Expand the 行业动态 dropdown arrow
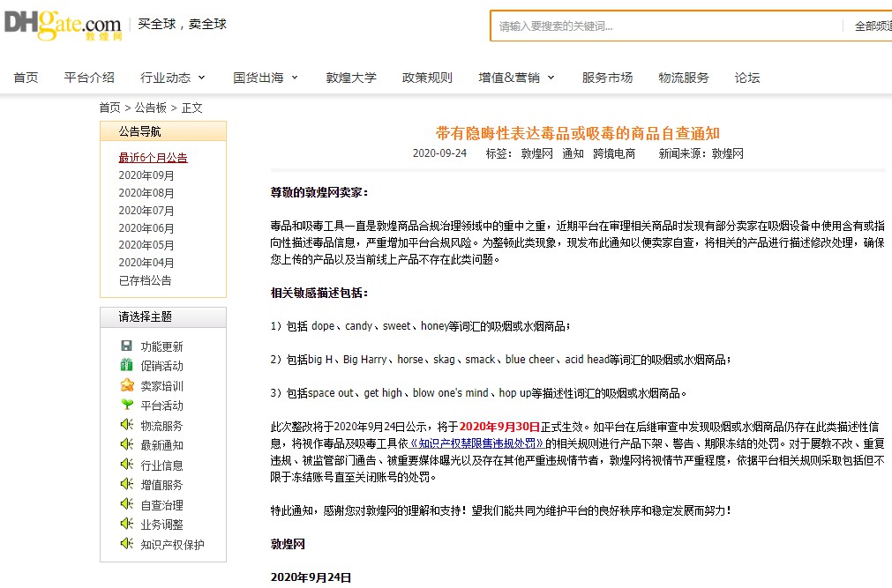892x588 pixels. 201,78
